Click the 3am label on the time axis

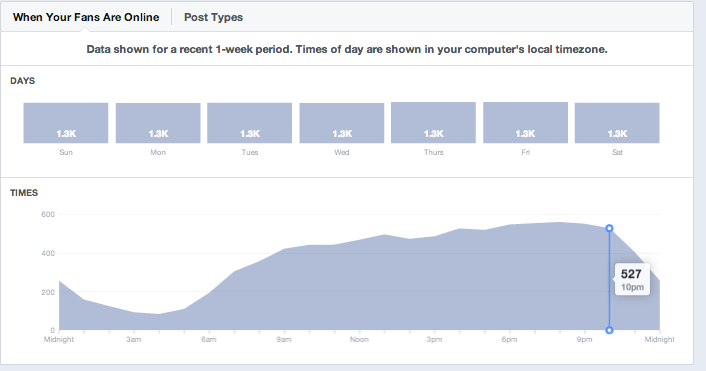pyautogui.click(x=134, y=339)
